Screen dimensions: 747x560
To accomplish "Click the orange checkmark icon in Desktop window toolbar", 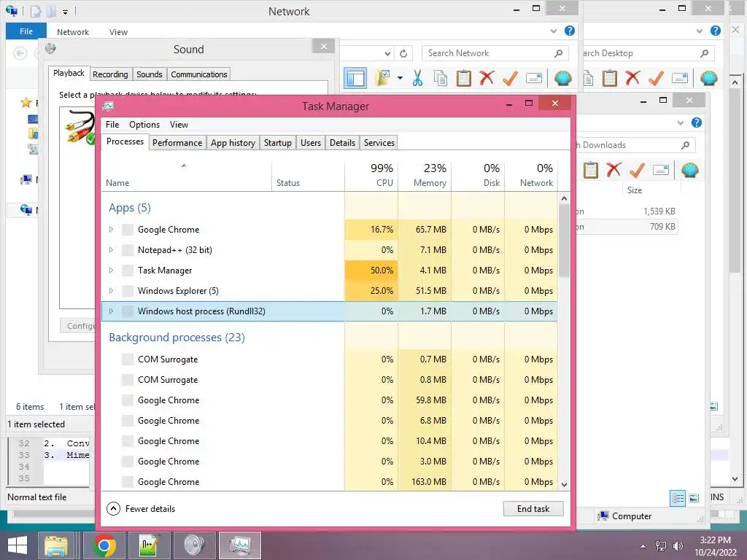I will pos(656,78).
